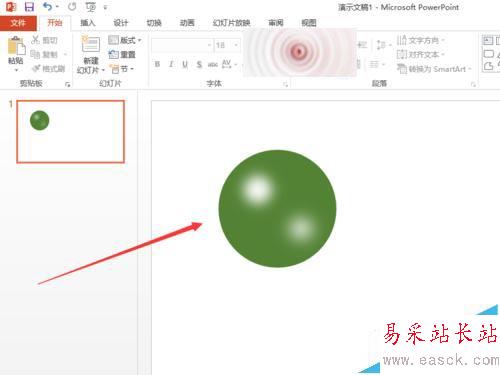
Task: Toggle text Shadow (S) formatting
Action: (199, 64)
